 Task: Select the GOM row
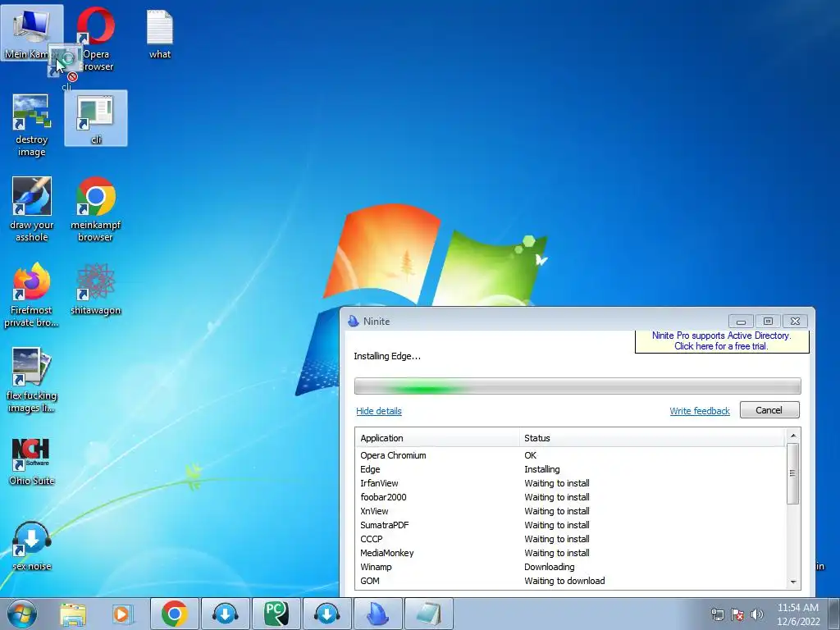point(571,581)
